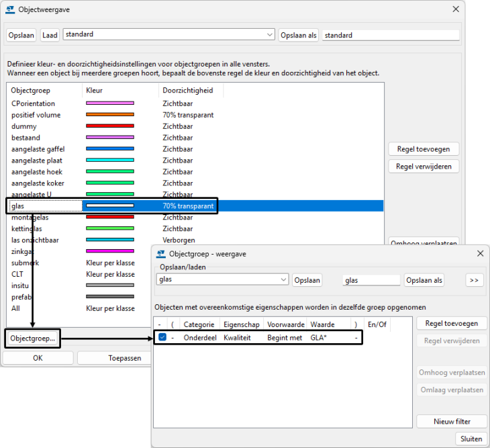Image resolution: width=490 pixels, height=448 pixels.
Task: Click the GLA* value cell
Action: tap(318, 338)
